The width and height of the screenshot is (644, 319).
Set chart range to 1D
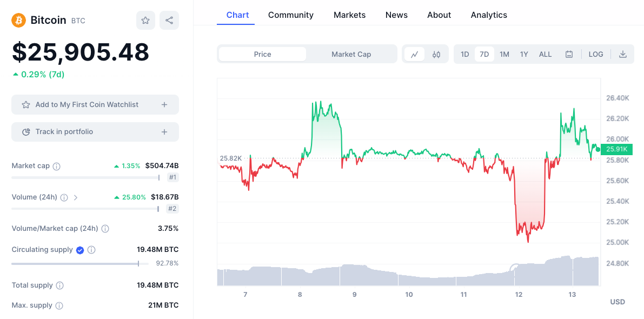click(465, 54)
